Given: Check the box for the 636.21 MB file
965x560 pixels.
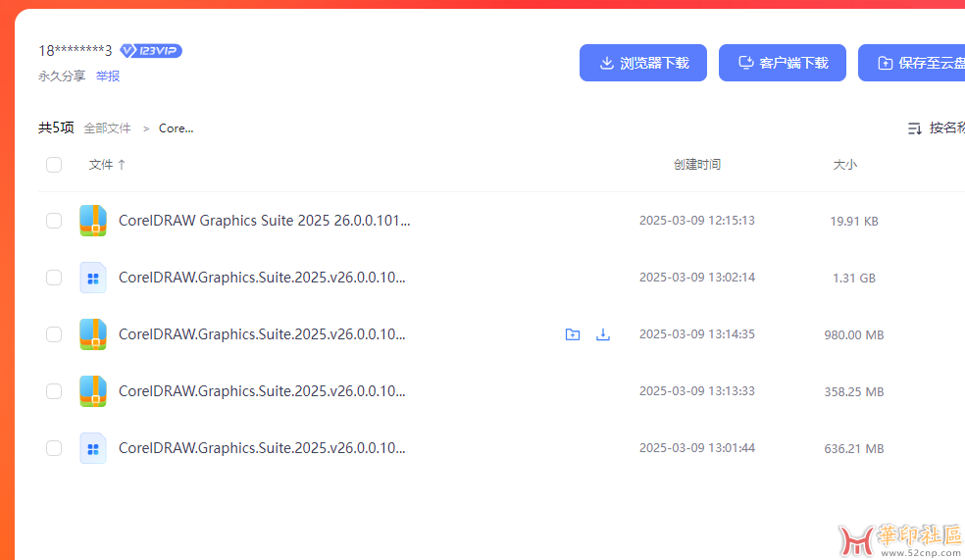Looking at the screenshot, I should coord(54,448).
